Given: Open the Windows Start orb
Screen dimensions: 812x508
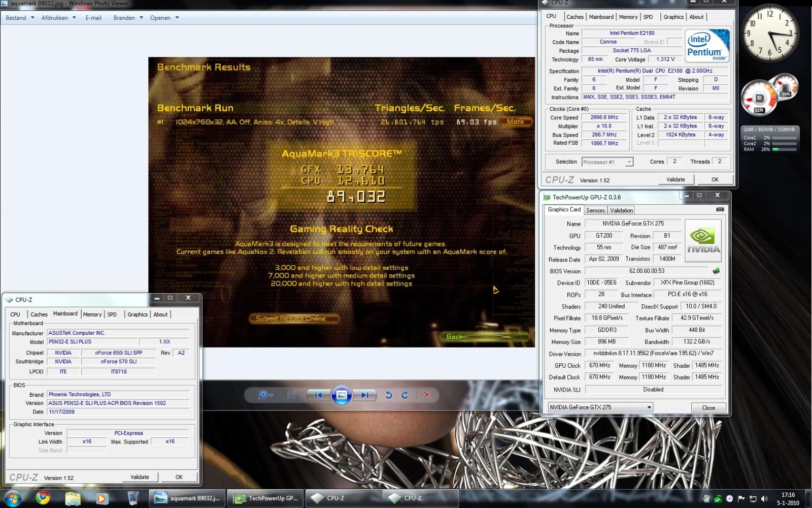Looking at the screenshot, I should click(13, 498).
